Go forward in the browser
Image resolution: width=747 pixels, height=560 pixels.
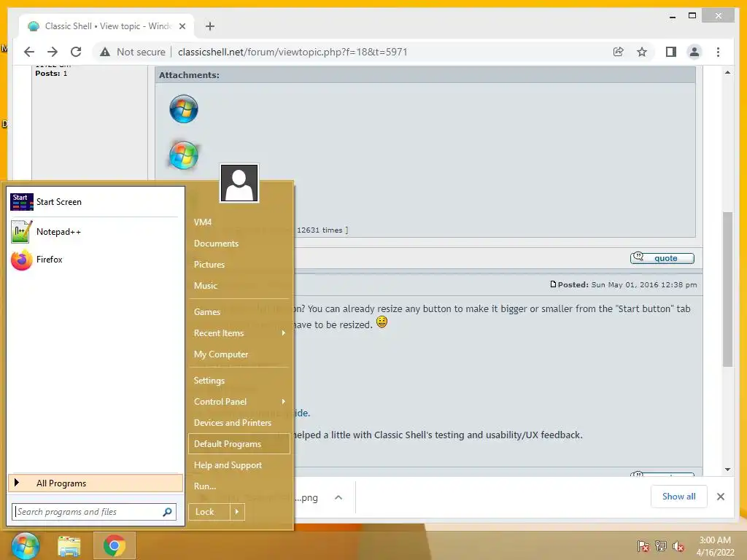[x=53, y=52]
